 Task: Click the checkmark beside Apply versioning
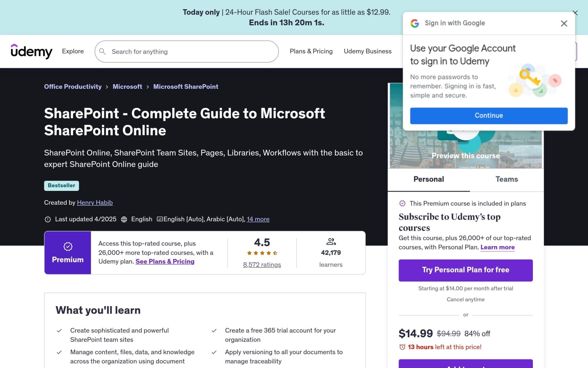(214, 352)
